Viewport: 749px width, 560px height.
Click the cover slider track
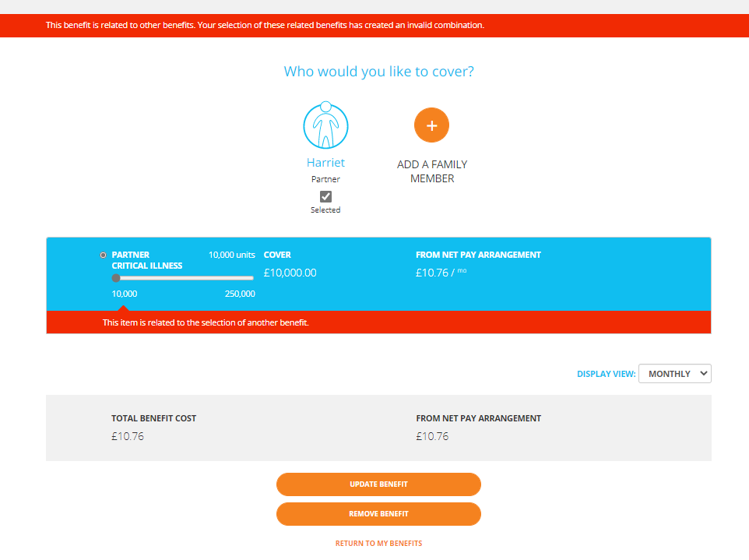[183, 278]
